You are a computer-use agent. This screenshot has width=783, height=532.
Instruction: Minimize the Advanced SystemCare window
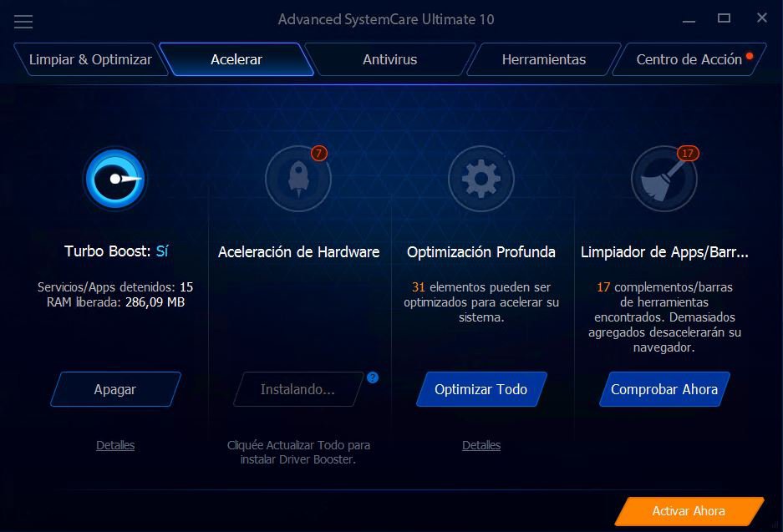pos(689,20)
